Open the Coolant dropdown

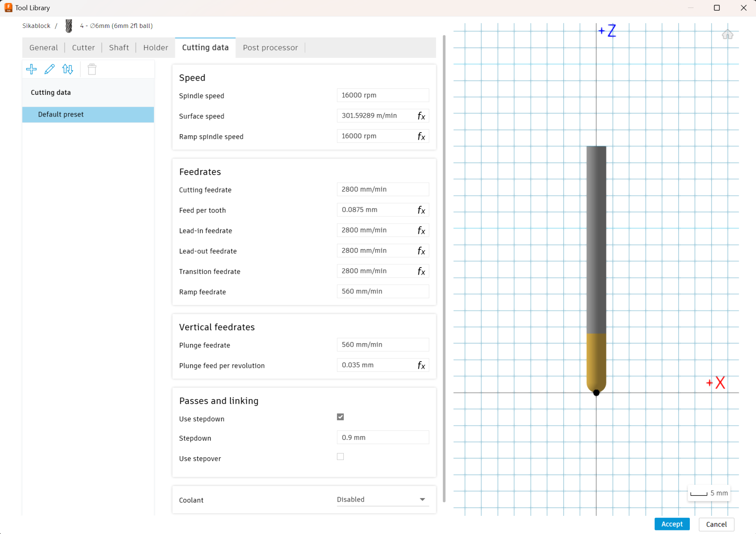[382, 499]
